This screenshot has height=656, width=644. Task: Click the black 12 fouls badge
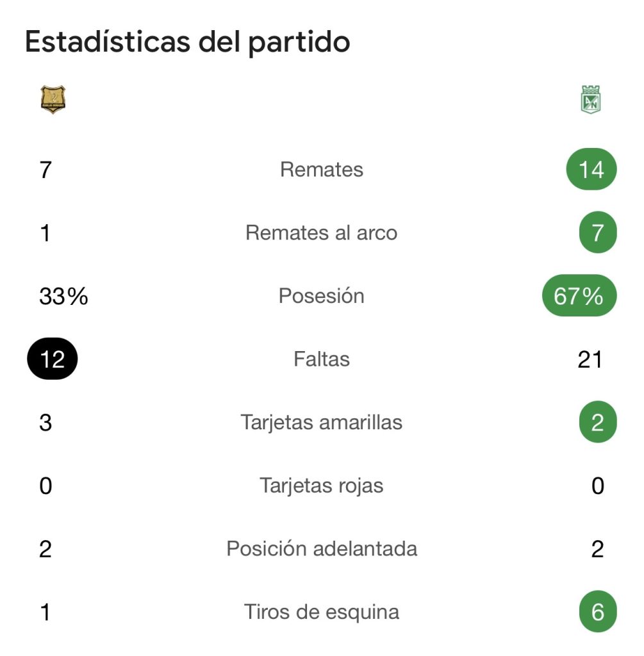tap(52, 359)
